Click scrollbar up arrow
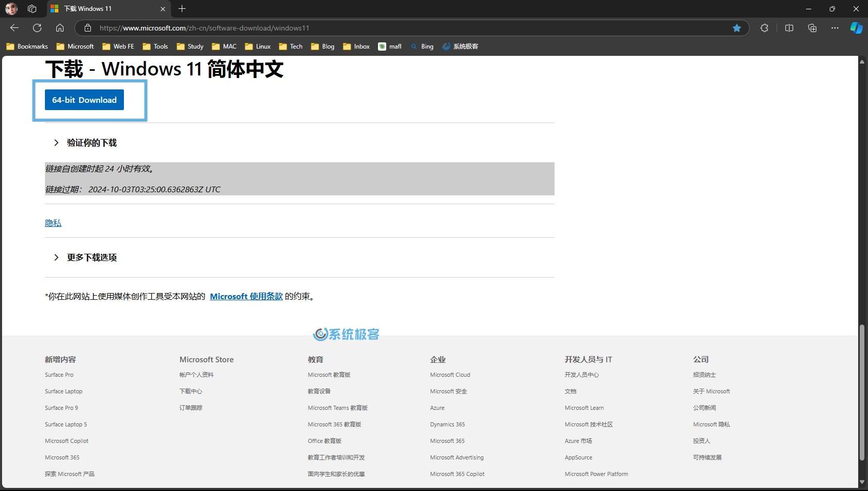Viewport: 868px width, 491px height. [861, 62]
